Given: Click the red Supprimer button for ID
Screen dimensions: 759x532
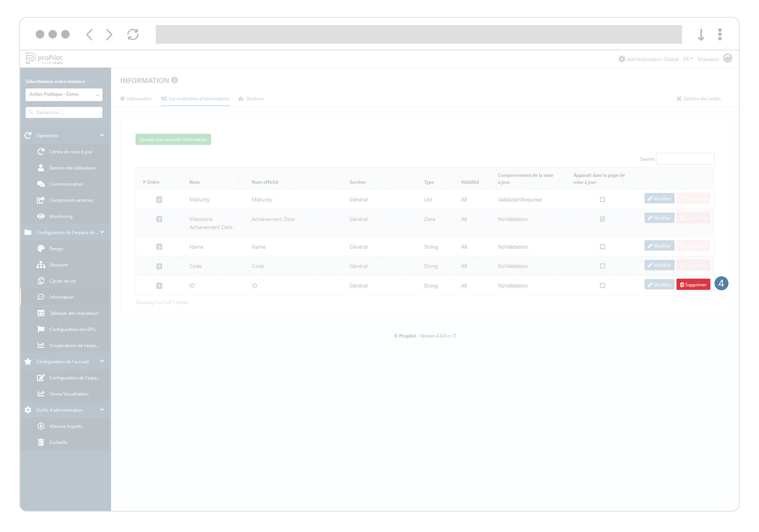Looking at the screenshot, I should pyautogui.click(x=693, y=285).
